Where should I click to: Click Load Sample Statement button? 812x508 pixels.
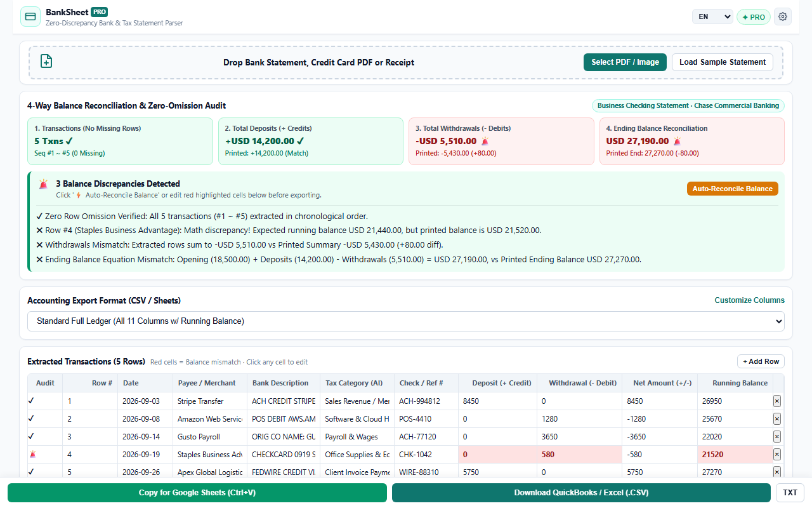point(723,62)
